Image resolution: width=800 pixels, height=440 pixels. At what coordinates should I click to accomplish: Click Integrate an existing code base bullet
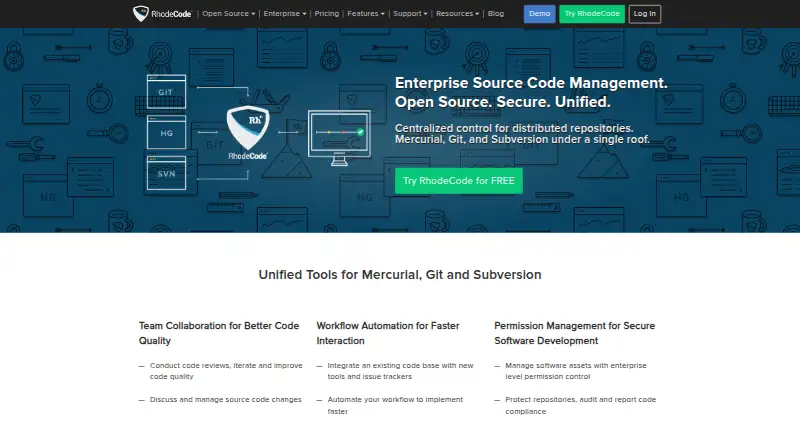click(x=401, y=371)
